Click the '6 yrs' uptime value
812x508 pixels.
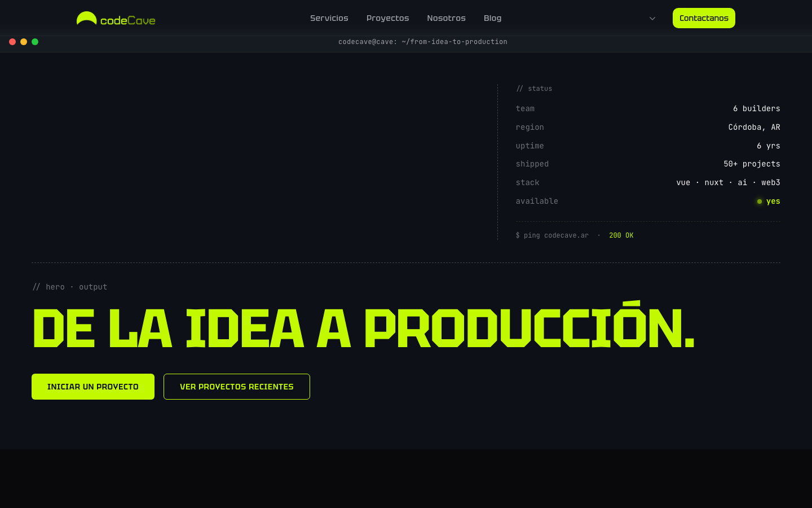(x=769, y=146)
